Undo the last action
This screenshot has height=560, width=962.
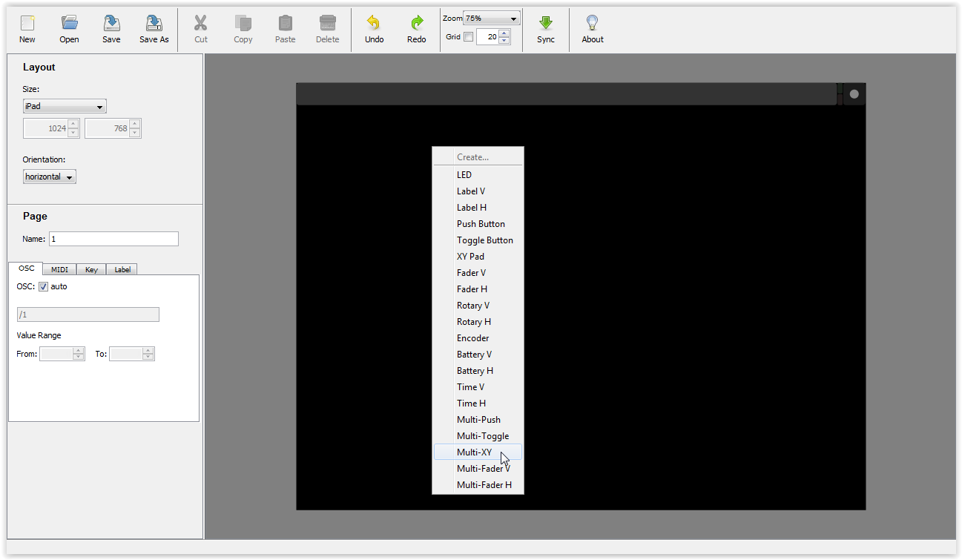375,23
